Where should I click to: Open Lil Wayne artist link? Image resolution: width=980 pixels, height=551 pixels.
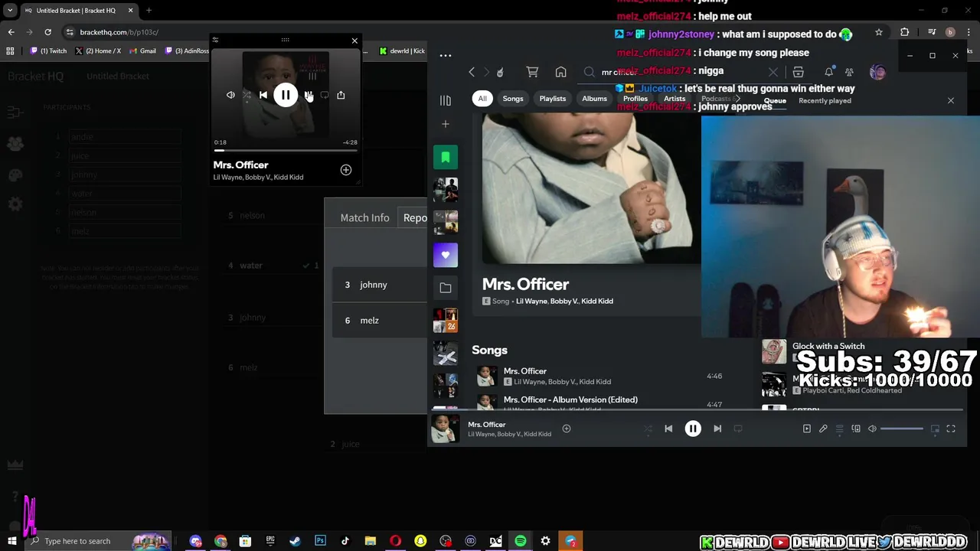pyautogui.click(x=531, y=302)
